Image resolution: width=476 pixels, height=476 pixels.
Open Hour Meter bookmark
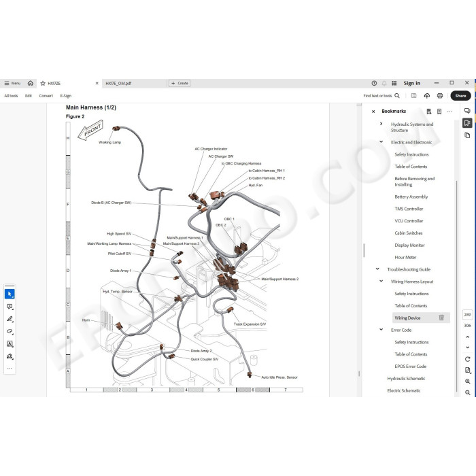pyautogui.click(x=405, y=258)
